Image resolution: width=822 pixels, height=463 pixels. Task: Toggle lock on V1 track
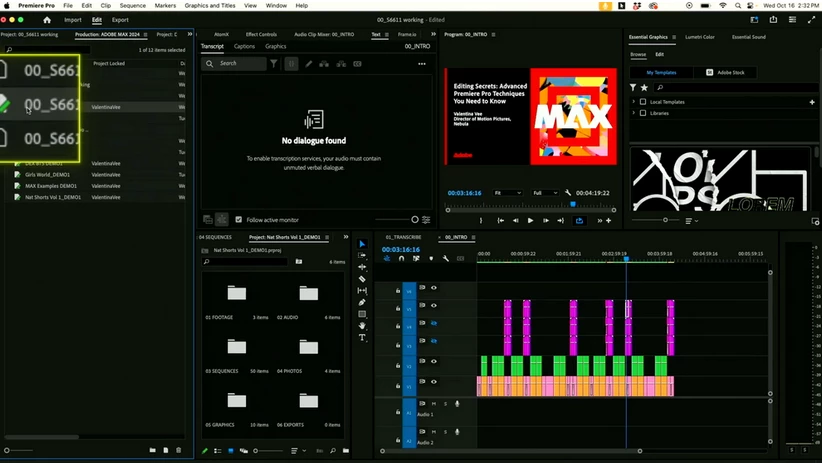(x=398, y=385)
